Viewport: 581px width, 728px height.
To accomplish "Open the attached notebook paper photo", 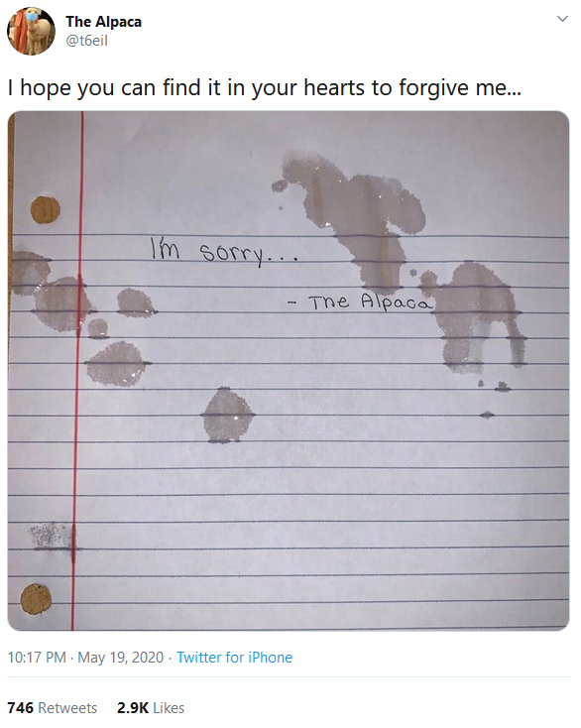I will click(x=289, y=371).
